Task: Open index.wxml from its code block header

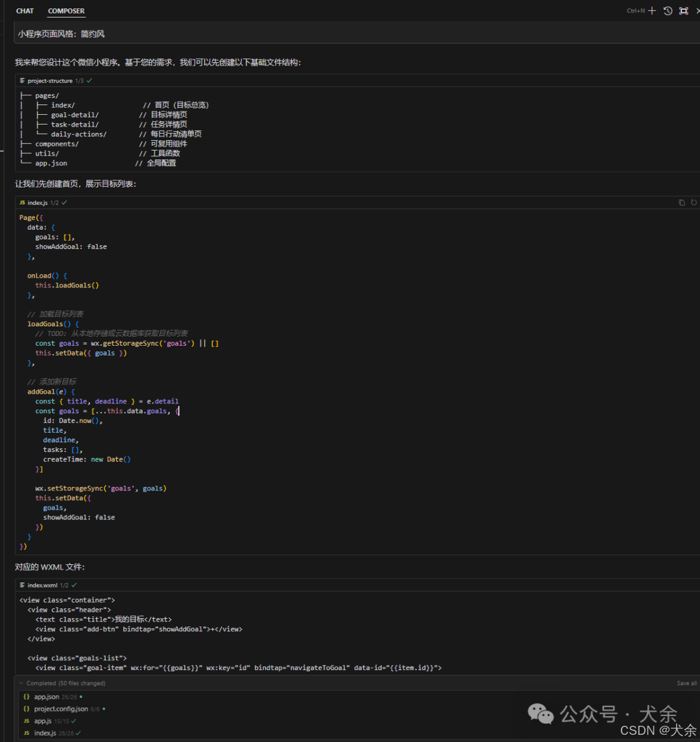Action: pyautogui.click(x=42, y=586)
